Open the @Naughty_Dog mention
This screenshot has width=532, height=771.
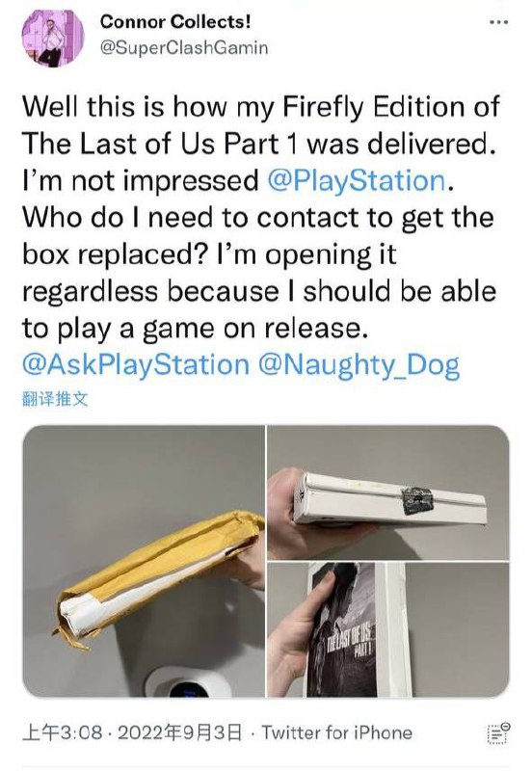(359, 365)
